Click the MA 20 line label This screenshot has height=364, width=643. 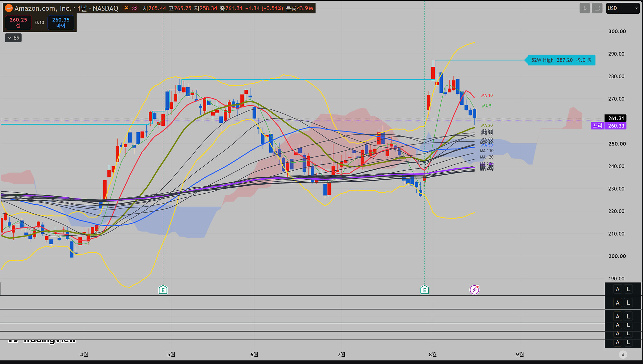tap(487, 125)
